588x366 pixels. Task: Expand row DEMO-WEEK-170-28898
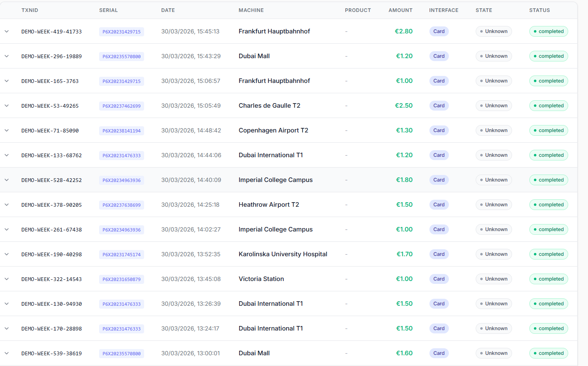(7, 328)
